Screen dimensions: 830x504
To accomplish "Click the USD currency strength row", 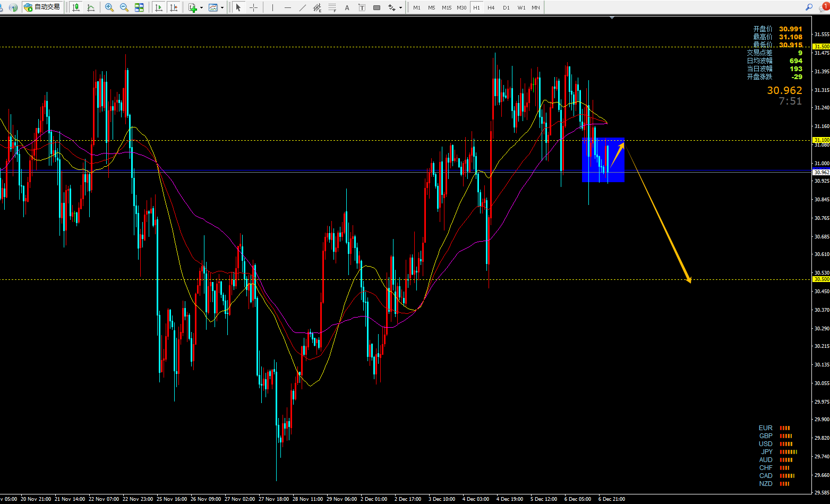I will (776, 444).
